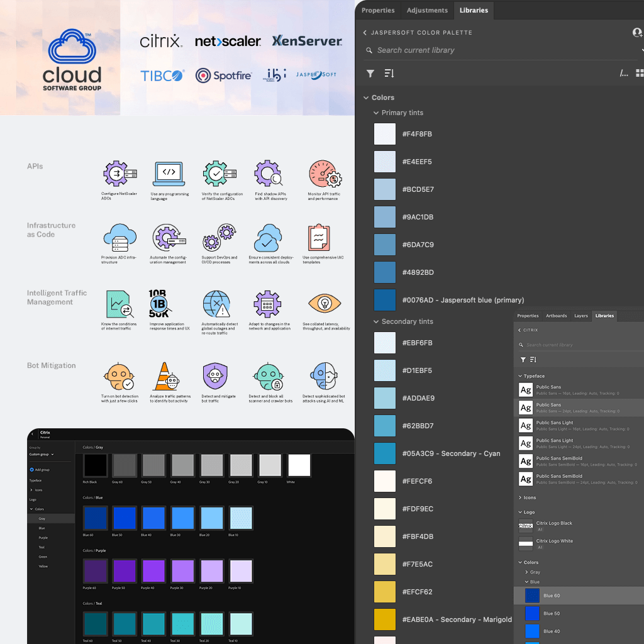Pick the Rich Black swatch in Colors / Gray
Viewport: 644px width, 644px height.
tap(96, 465)
